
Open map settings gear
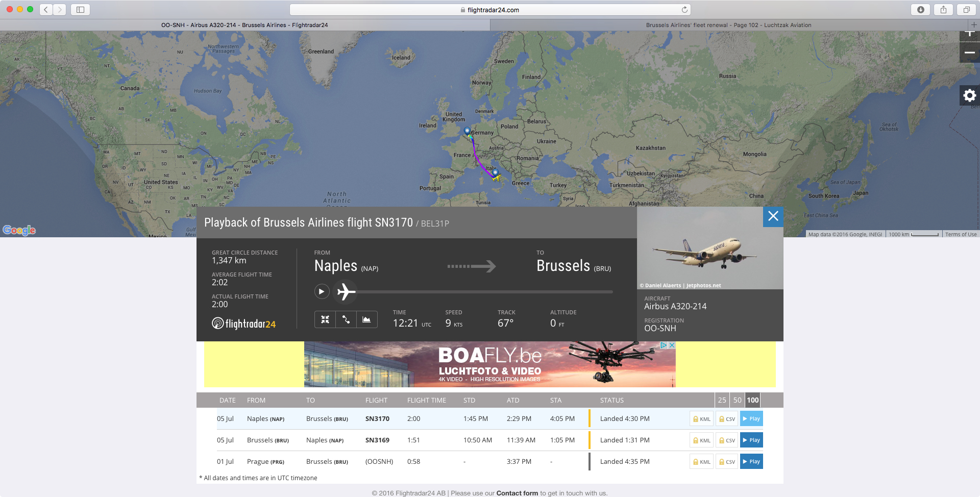970,95
